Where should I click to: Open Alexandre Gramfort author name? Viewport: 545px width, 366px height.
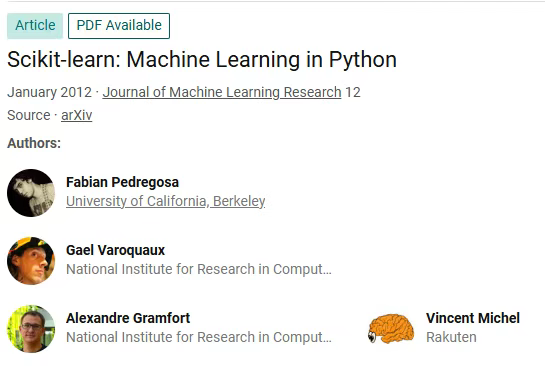128,318
